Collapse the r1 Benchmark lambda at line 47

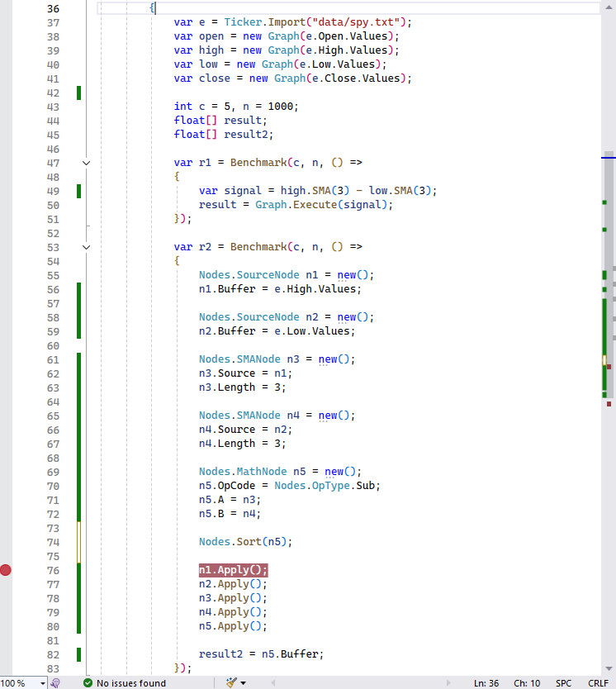pyautogui.click(x=87, y=163)
